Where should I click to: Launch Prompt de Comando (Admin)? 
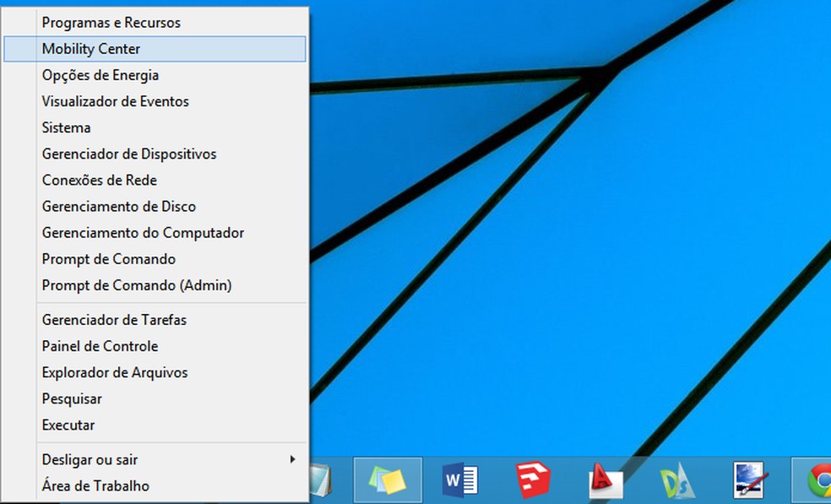[137, 285]
